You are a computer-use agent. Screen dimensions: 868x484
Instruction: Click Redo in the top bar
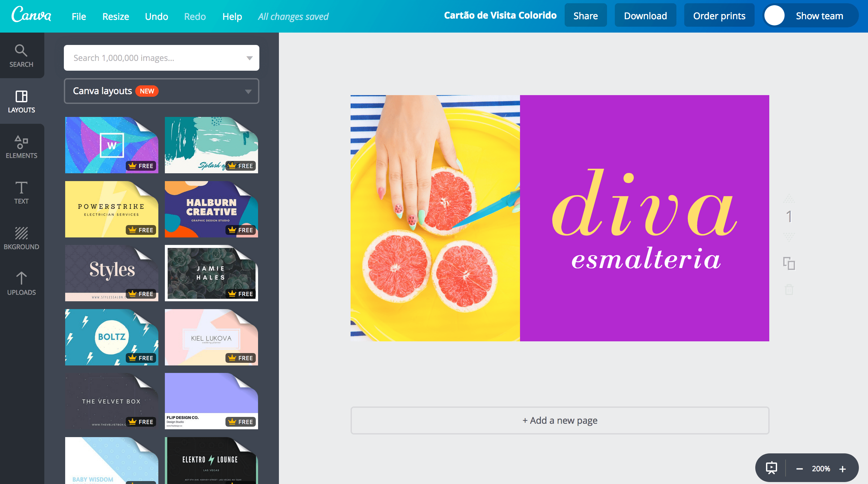coord(195,16)
